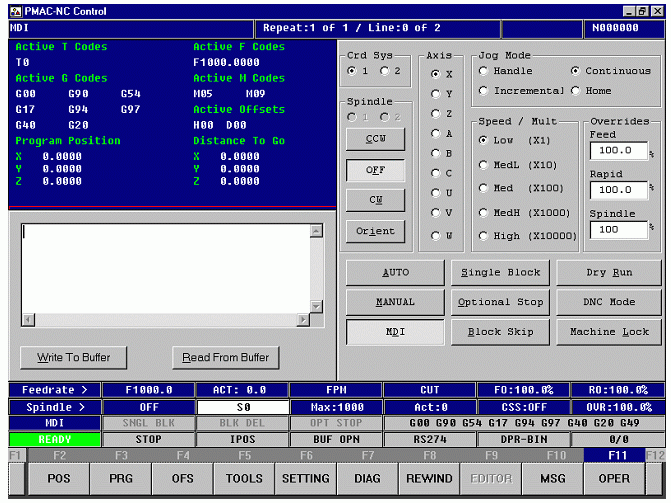Turn spindle OFF
This screenshot has width=671, height=503.
(x=375, y=170)
